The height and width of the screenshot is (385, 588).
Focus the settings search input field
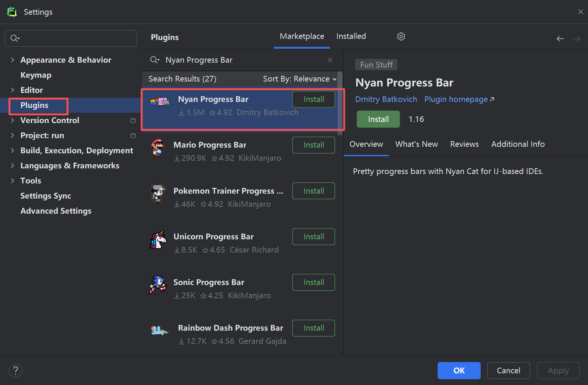(x=71, y=38)
